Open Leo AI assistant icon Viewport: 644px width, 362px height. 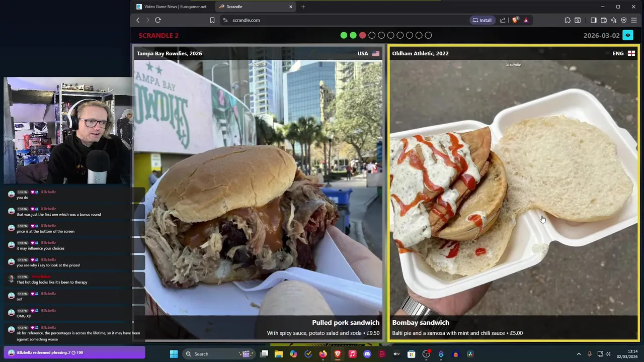[x=613, y=20]
